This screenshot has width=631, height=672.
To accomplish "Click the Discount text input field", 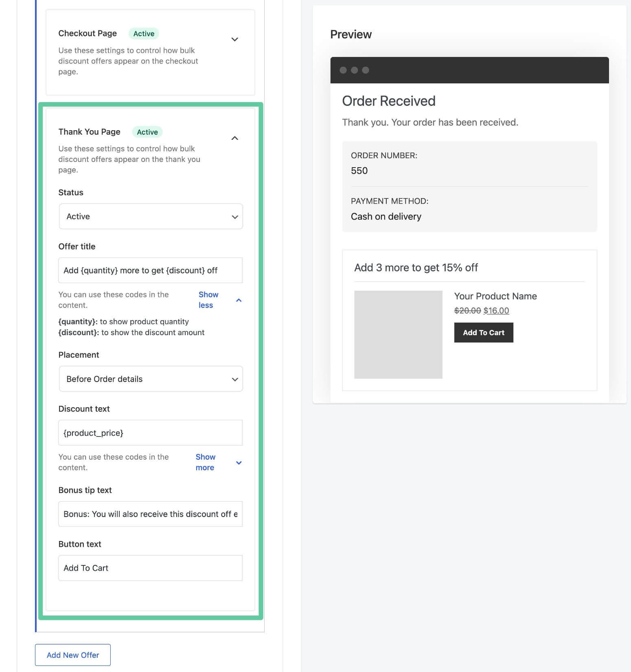I will 150,433.
